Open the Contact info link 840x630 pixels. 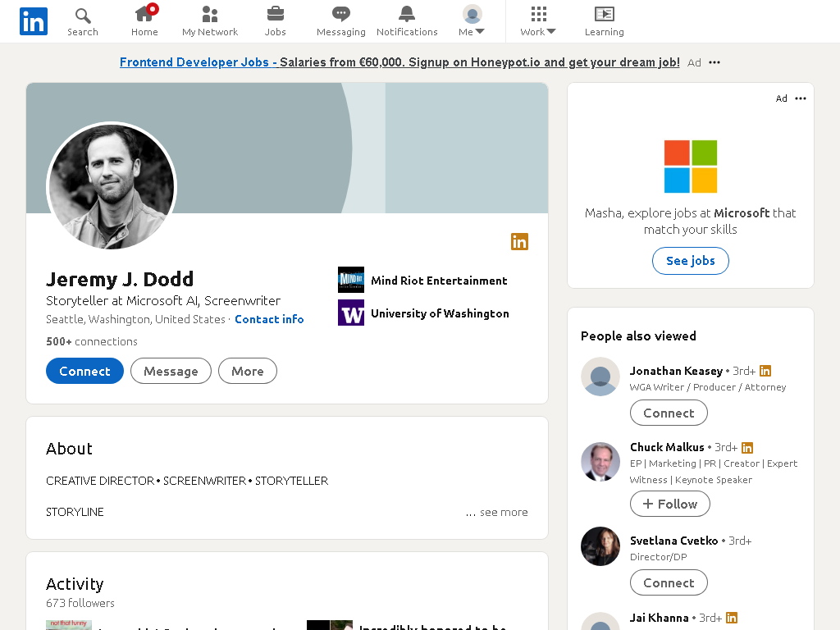click(269, 319)
